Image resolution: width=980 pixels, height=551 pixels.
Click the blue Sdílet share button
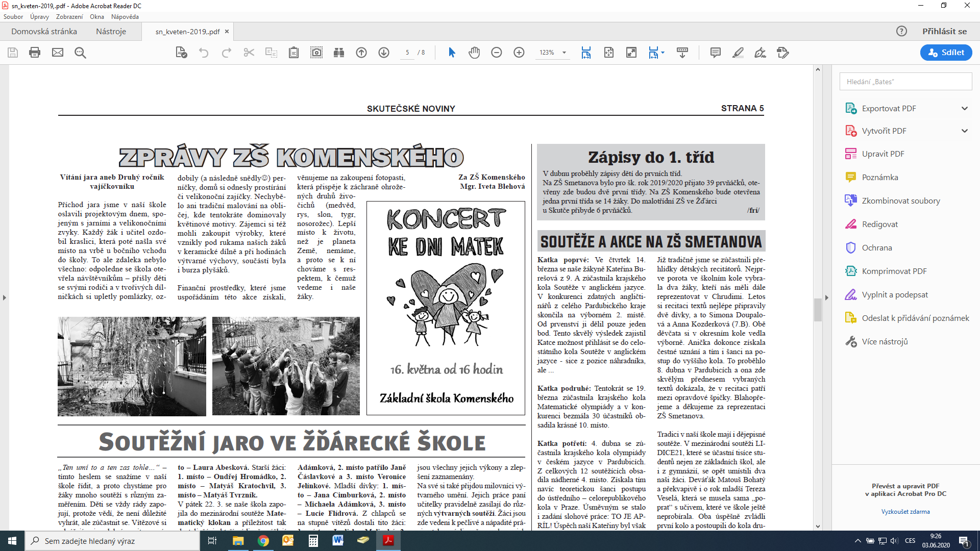946,53
